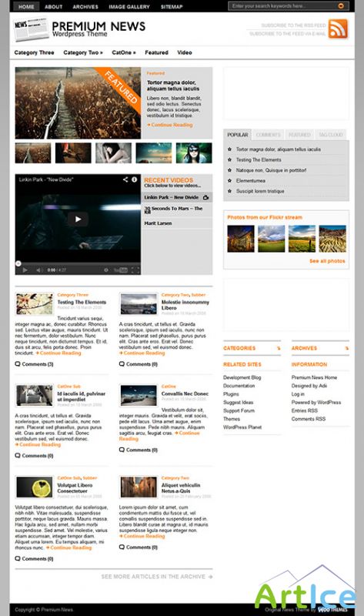Viewport: 364px width, 616px height.
Task: Click the Premium News newspaper logo
Action: tap(30, 29)
